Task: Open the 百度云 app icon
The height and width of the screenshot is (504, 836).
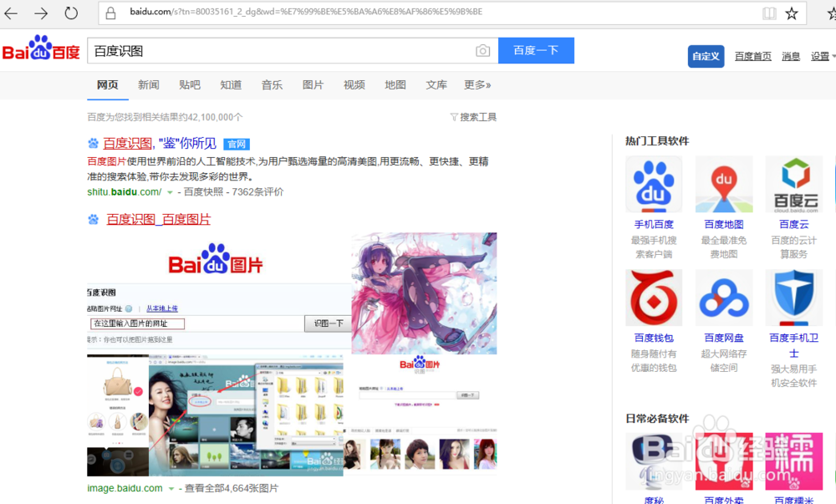Action: 794,185
